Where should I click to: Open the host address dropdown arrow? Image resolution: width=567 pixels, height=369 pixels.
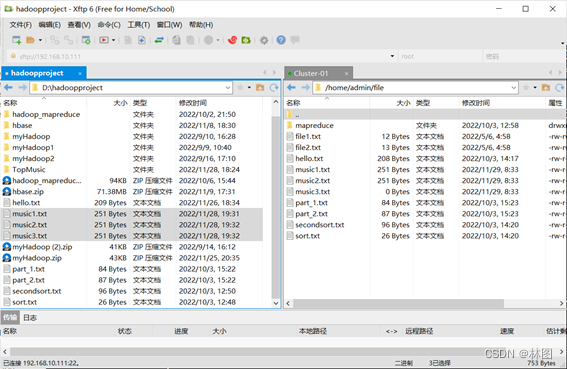[392, 56]
